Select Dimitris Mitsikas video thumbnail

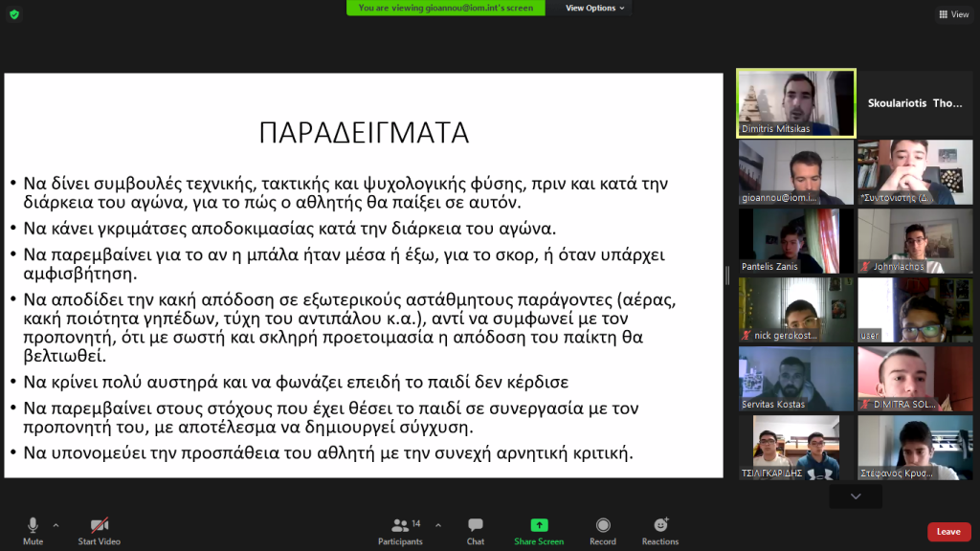coord(795,102)
